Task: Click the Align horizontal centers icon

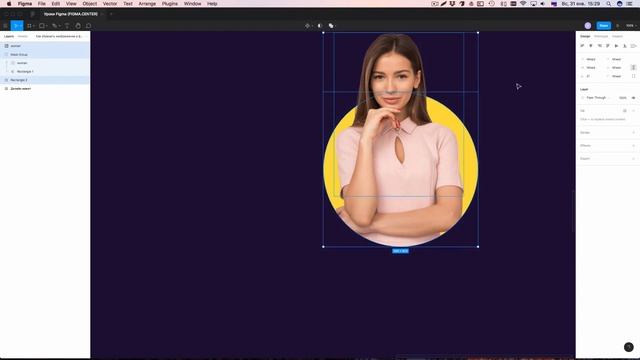Action: (591, 46)
